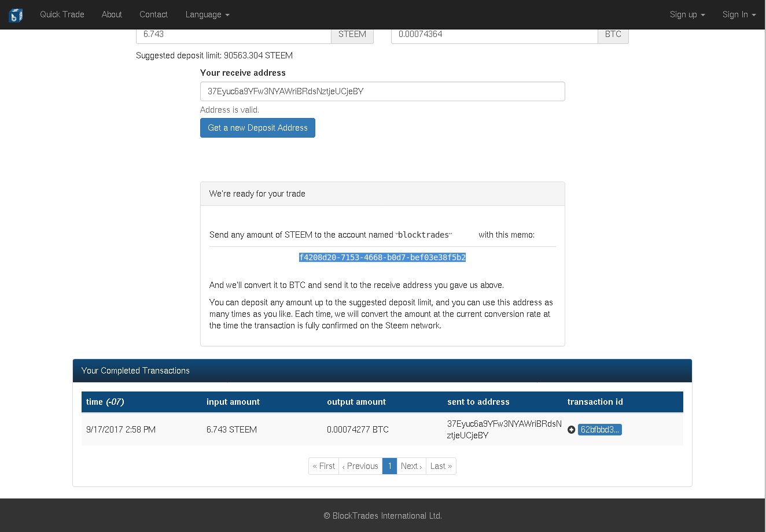
Task: Click Get a new Deposit Address
Action: point(257,128)
